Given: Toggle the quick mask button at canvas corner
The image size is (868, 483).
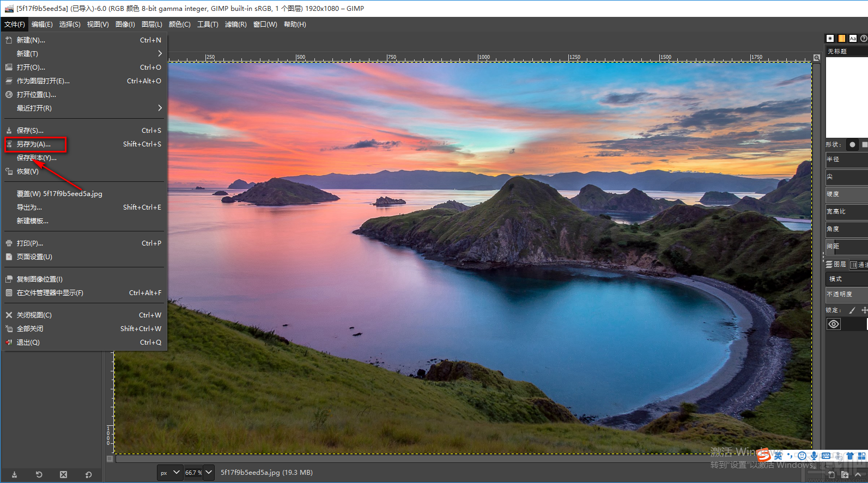Looking at the screenshot, I should coord(110,458).
